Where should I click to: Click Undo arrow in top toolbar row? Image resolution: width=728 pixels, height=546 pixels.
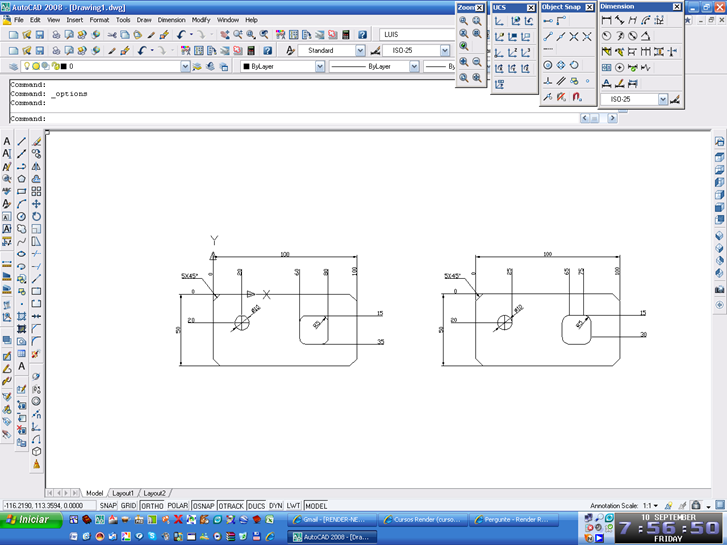click(181, 34)
